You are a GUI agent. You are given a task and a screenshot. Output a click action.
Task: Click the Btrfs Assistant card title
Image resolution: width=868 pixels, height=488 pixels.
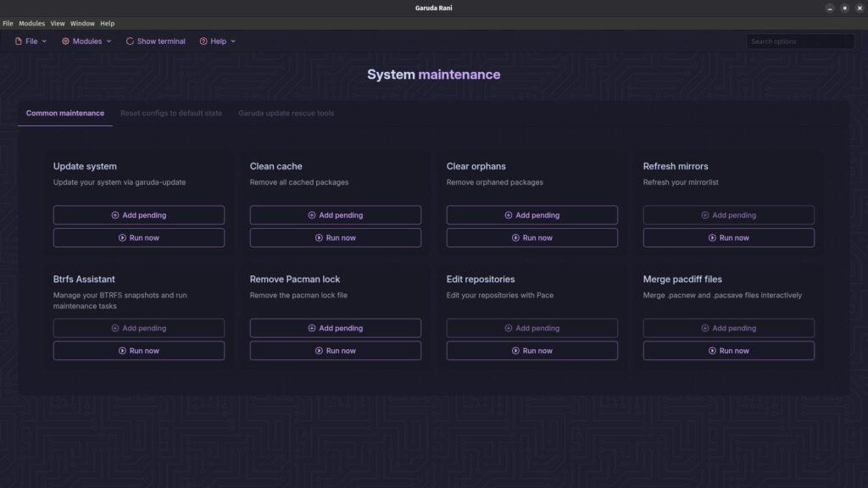coord(84,280)
